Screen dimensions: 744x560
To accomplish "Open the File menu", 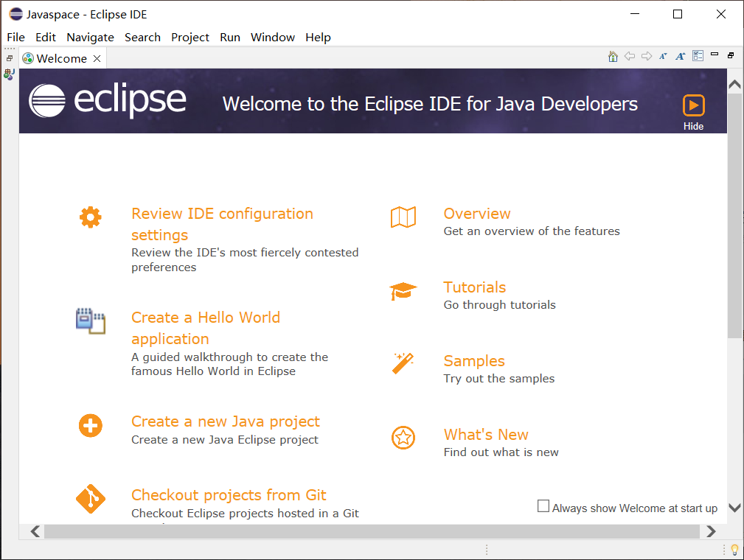I will (15, 37).
